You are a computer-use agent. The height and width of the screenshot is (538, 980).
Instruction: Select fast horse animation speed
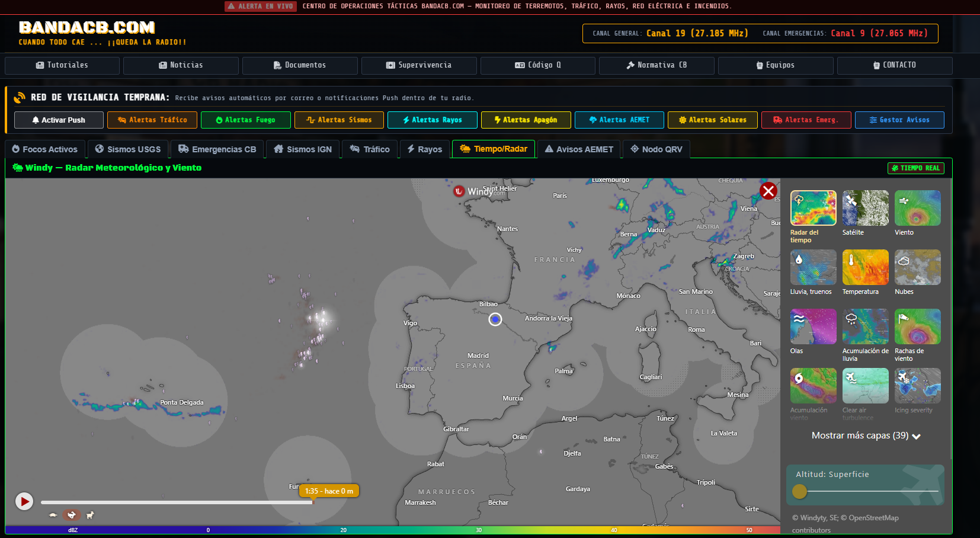click(90, 515)
